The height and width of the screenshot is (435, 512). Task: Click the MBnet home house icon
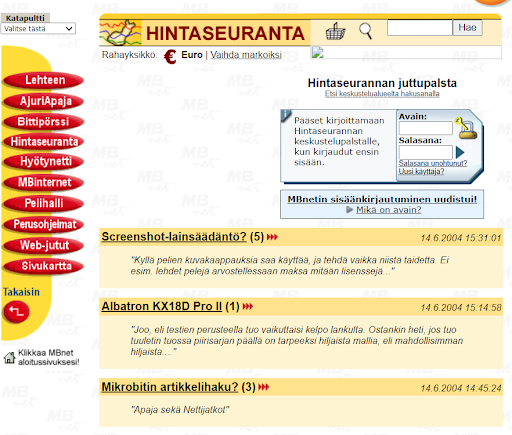[9, 358]
